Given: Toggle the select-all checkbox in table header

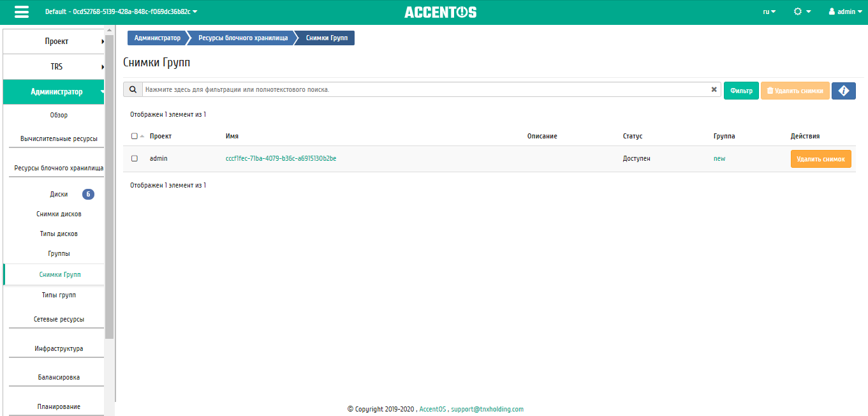Looking at the screenshot, I should pyautogui.click(x=134, y=136).
